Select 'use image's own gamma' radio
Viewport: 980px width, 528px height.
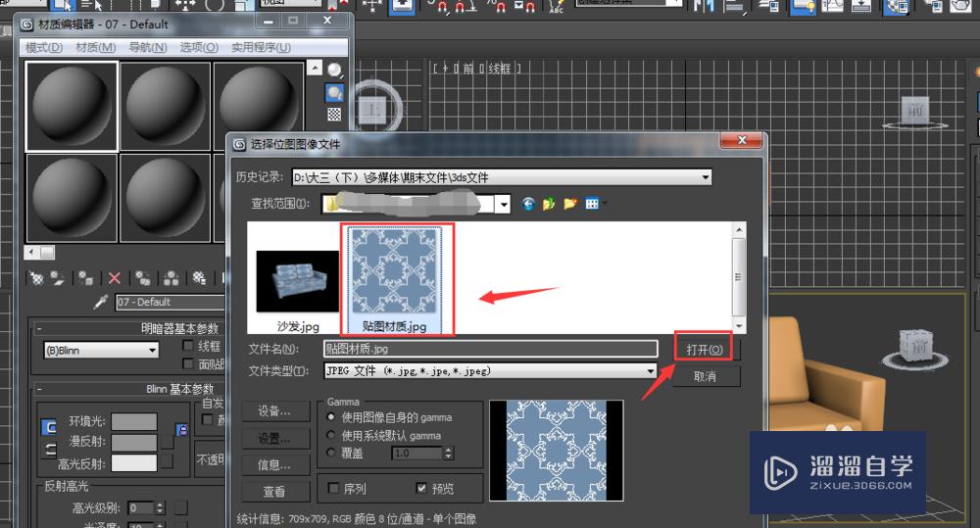click(331, 416)
